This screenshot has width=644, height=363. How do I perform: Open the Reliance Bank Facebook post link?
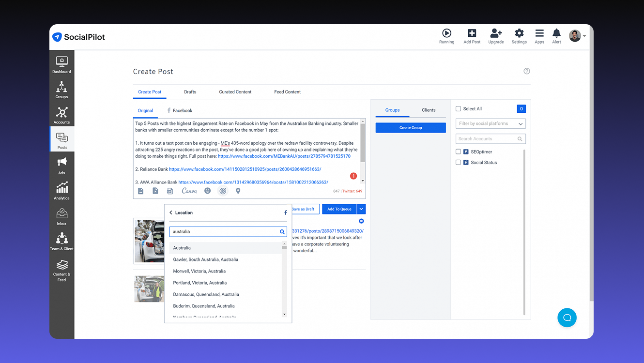pyautogui.click(x=245, y=169)
